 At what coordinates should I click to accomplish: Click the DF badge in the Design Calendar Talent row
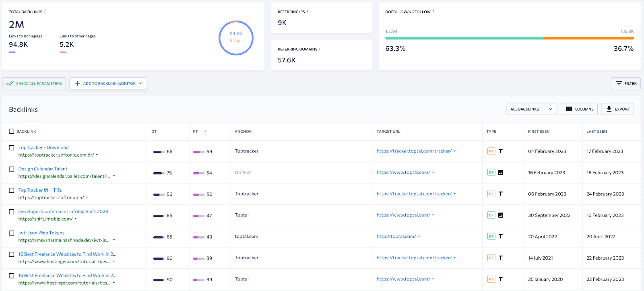click(x=491, y=173)
